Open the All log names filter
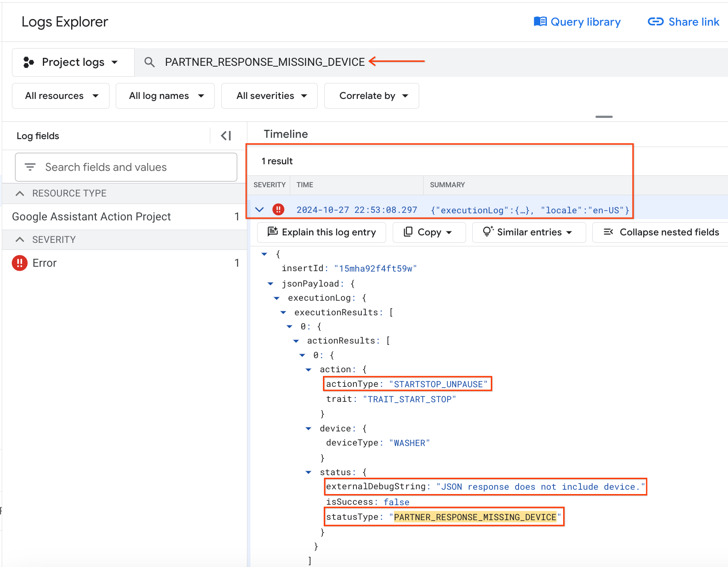Image resolution: width=728 pixels, height=567 pixels. click(x=165, y=96)
